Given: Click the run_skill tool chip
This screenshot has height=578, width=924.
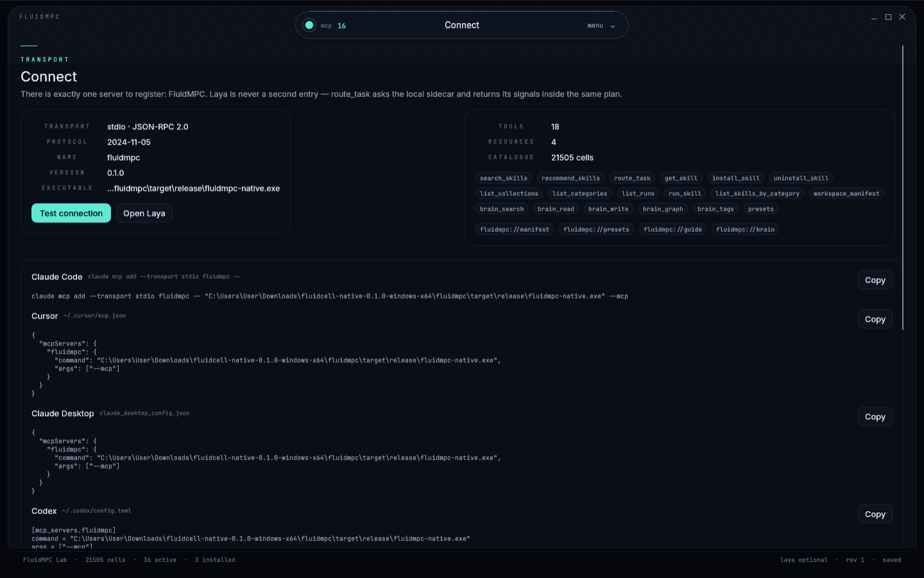Looking at the screenshot, I should tap(685, 194).
